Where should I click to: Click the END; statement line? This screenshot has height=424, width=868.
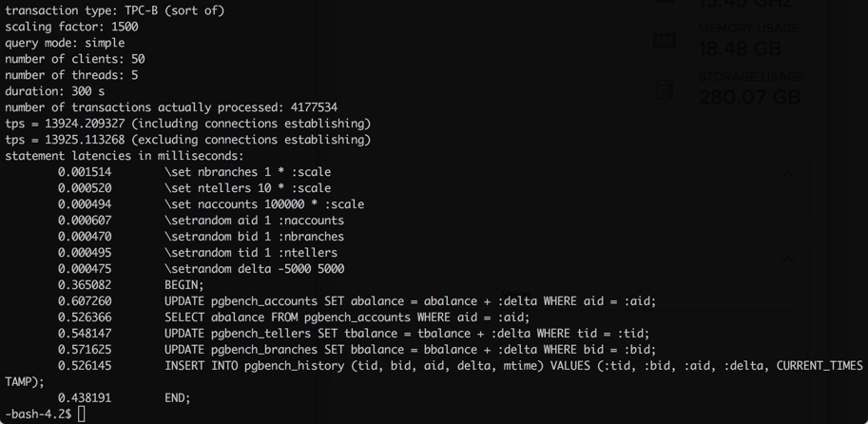click(177, 398)
